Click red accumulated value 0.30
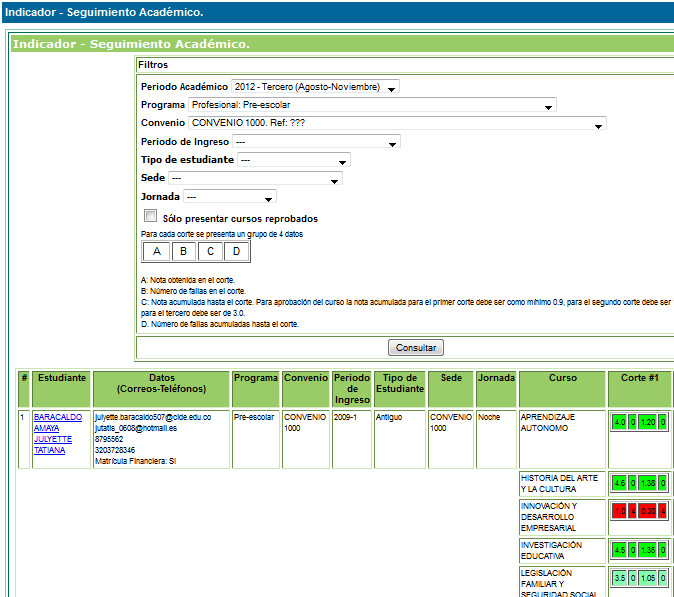Viewport: 674px width, 597px height. point(648,511)
